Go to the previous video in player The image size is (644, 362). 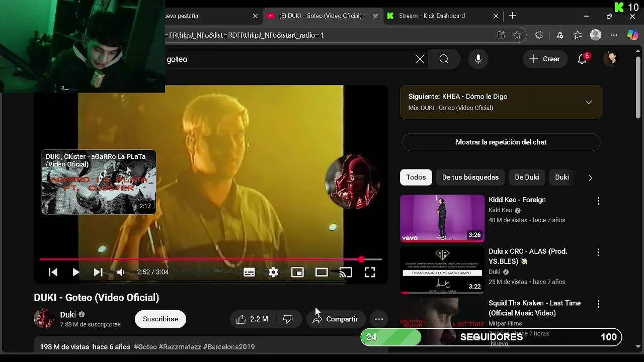coord(53,272)
